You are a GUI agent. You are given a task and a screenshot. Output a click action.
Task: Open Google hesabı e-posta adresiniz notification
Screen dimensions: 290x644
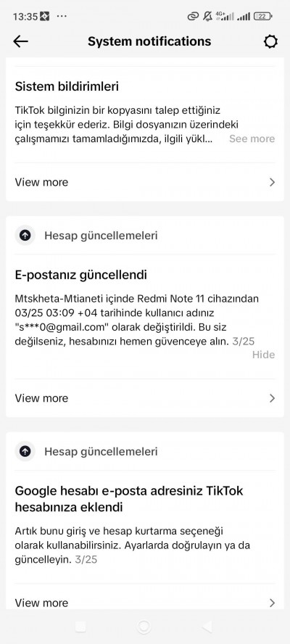[129, 499]
